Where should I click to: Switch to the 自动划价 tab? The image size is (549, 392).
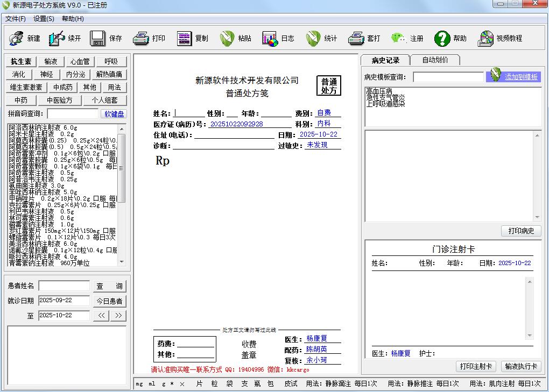[435, 60]
